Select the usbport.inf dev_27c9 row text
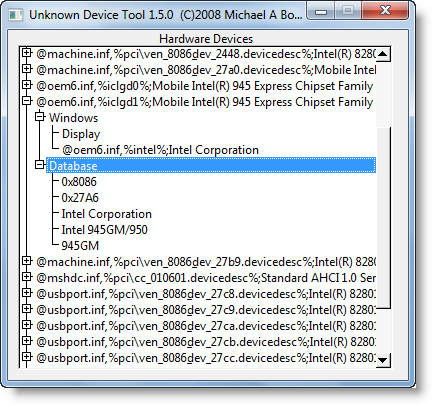 (x=206, y=310)
